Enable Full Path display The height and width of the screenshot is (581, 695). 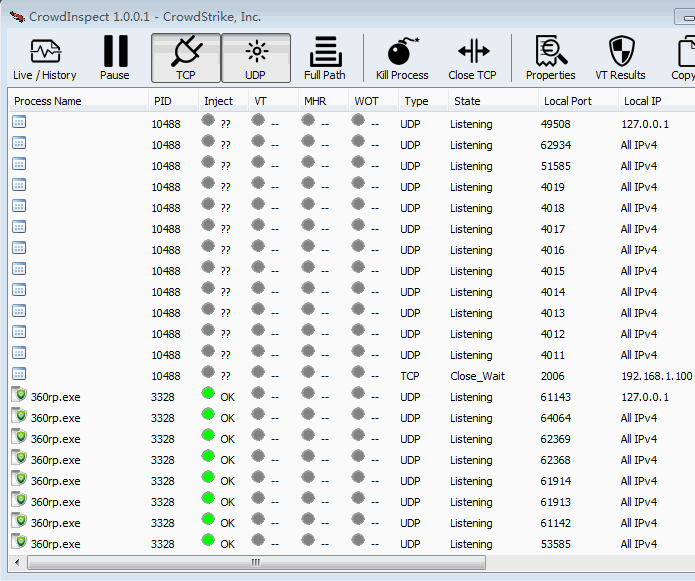point(325,58)
